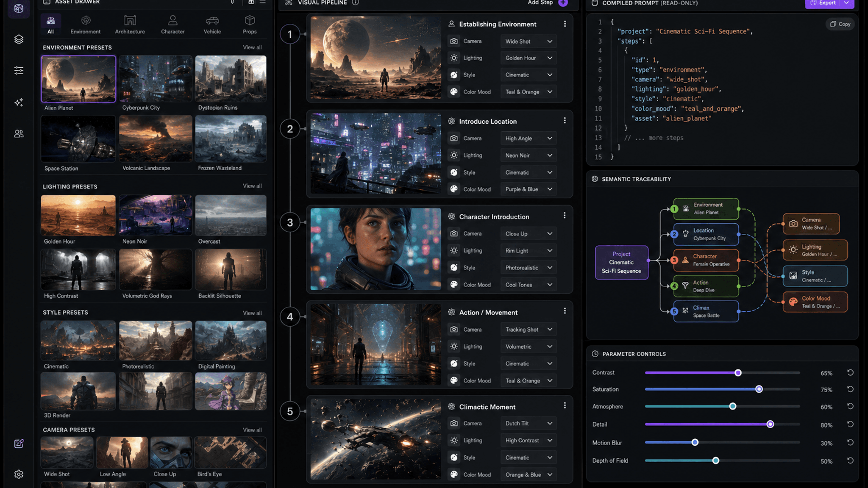Open options menu for Introduce Location step
Image resolution: width=868 pixels, height=488 pixels.
[565, 121]
